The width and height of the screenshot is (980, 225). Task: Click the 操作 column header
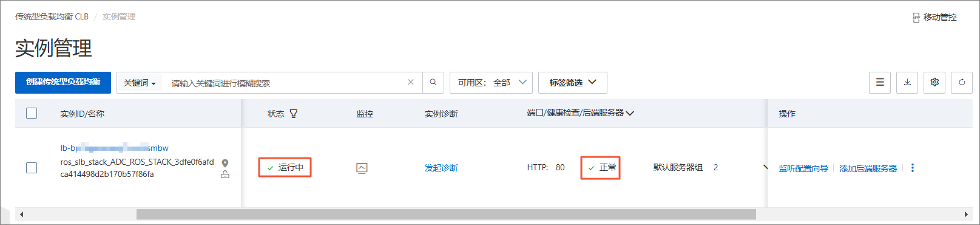point(787,114)
